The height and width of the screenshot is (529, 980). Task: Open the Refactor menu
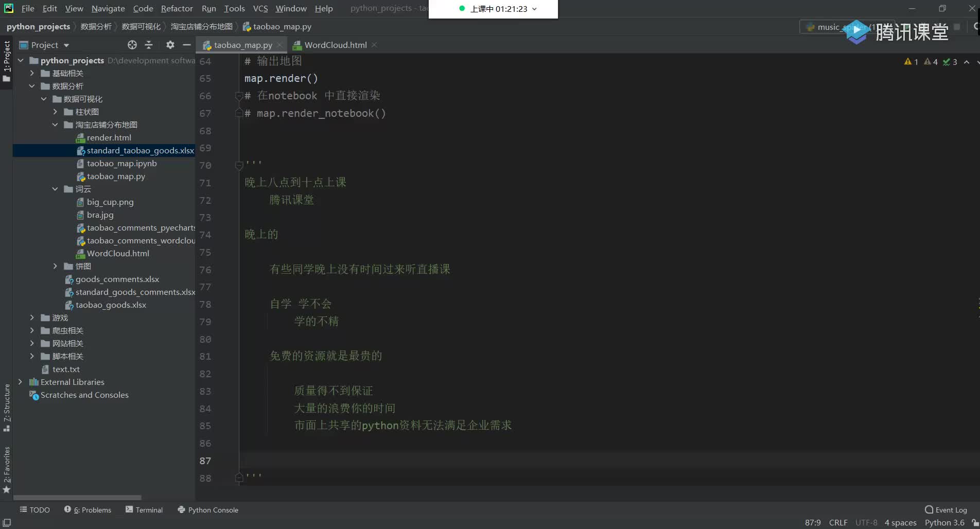pyautogui.click(x=177, y=8)
